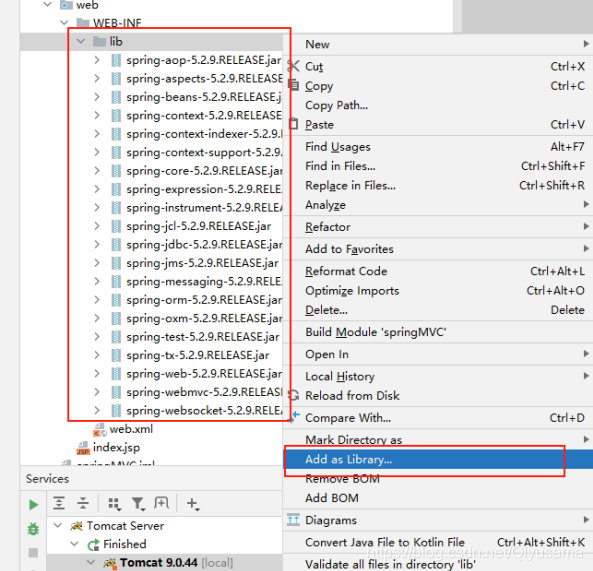This screenshot has width=593, height=571.
Task: Open Mark Directory as submenu
Action: pos(438,440)
